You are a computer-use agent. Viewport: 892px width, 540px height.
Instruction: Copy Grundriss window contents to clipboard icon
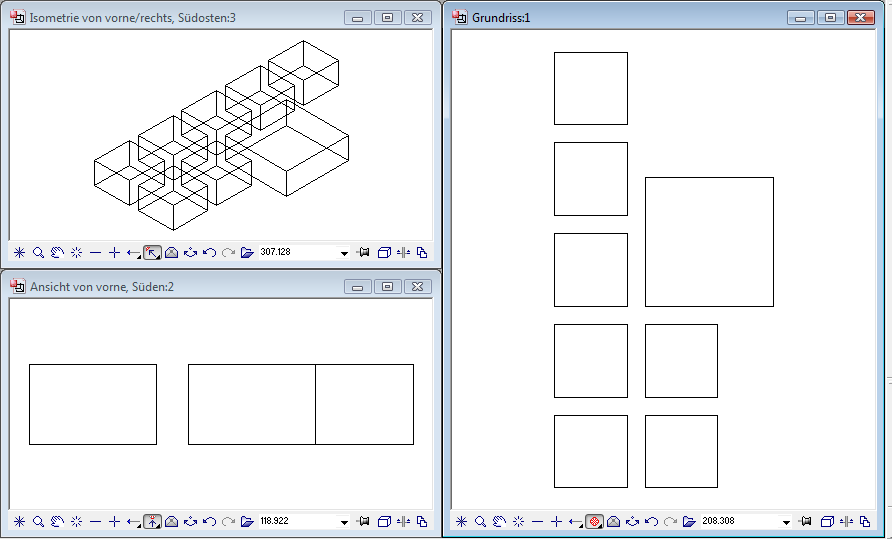point(864,521)
